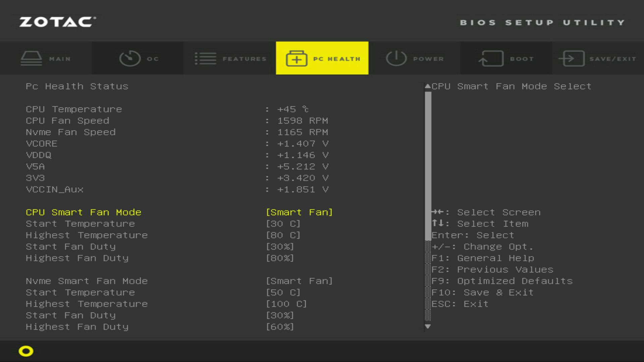Change CPU Start Temperature 30 C option
Image resolution: width=644 pixels, height=362 pixels.
283,224
